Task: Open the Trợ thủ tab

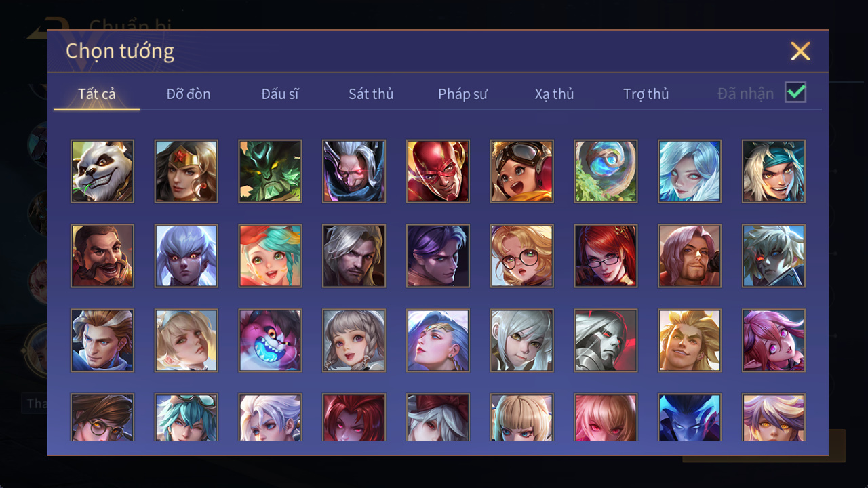Action: click(x=646, y=94)
